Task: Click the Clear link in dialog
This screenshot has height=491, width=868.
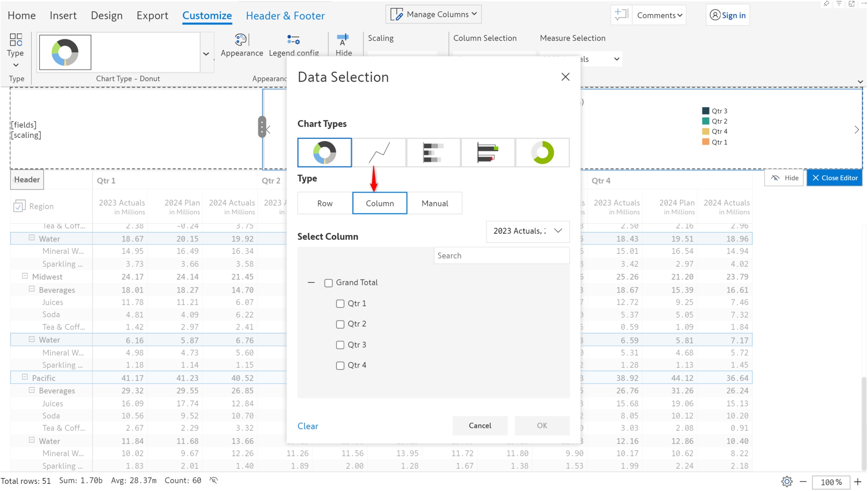Action: [x=307, y=426]
